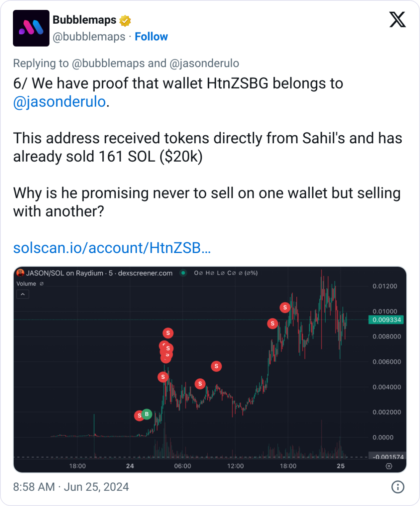Follow the Bubblemaps account

coord(151,37)
